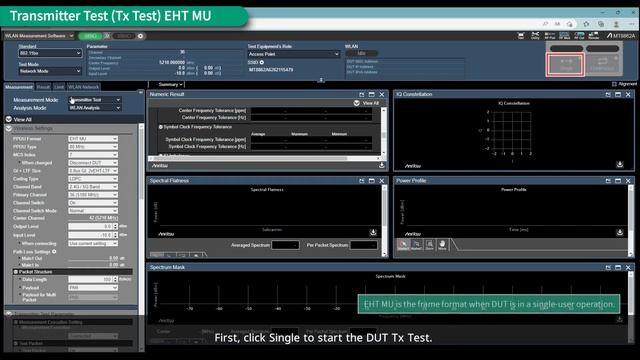Open the Test Equipment's Role dropdown

coord(293,54)
